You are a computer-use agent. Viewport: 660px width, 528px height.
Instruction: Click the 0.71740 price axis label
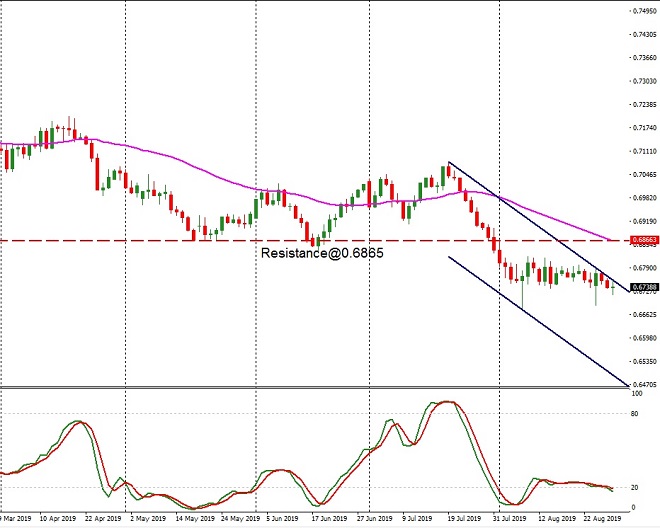point(645,128)
